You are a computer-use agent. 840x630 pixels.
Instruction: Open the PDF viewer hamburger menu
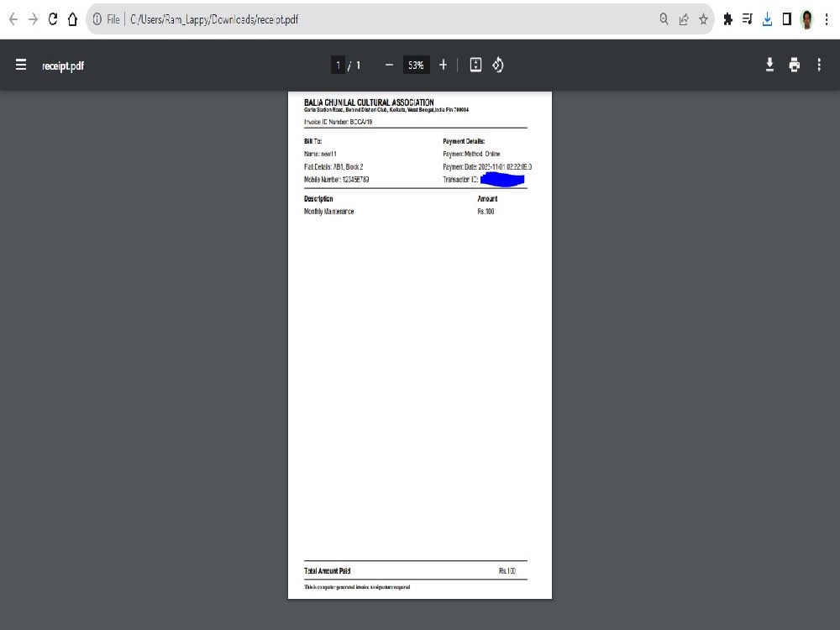click(x=19, y=65)
